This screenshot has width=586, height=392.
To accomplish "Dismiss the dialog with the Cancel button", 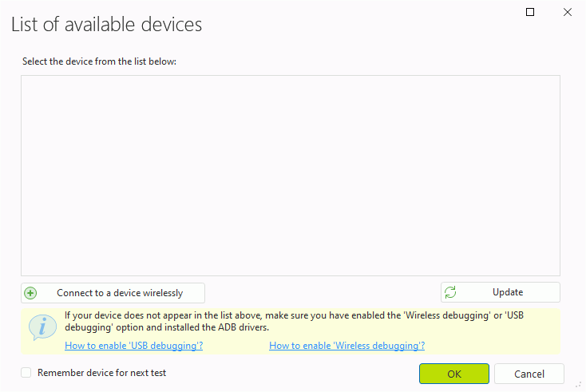I will click(529, 374).
